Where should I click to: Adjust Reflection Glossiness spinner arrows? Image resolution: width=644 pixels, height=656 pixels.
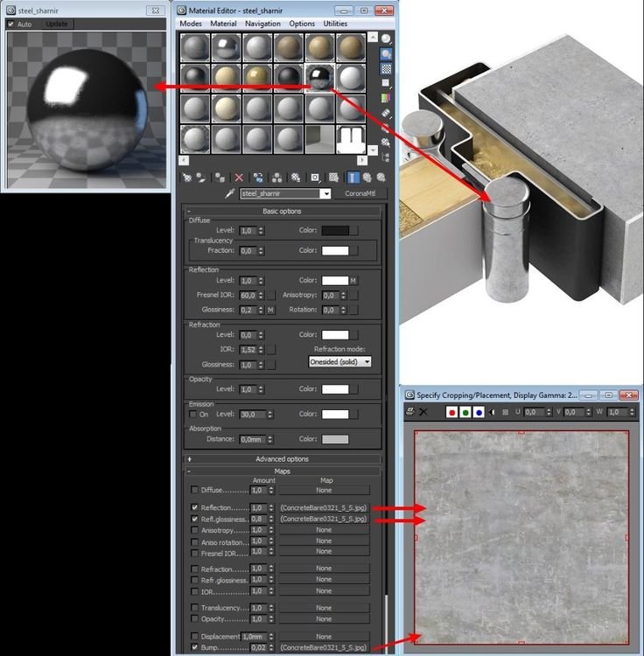[x=261, y=310]
